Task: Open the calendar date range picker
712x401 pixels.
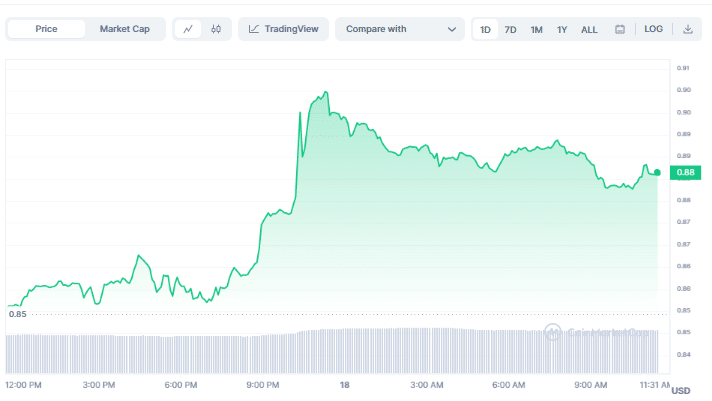Action: click(x=620, y=29)
